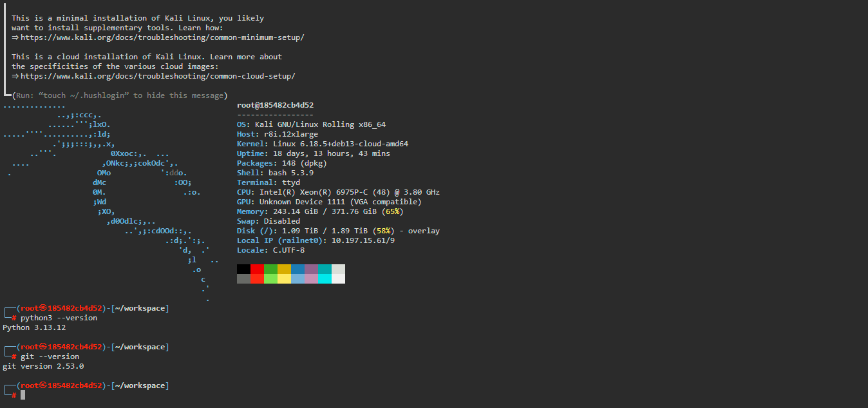Select the yellow color swatch
This screenshot has height=408, width=868.
pos(284,269)
